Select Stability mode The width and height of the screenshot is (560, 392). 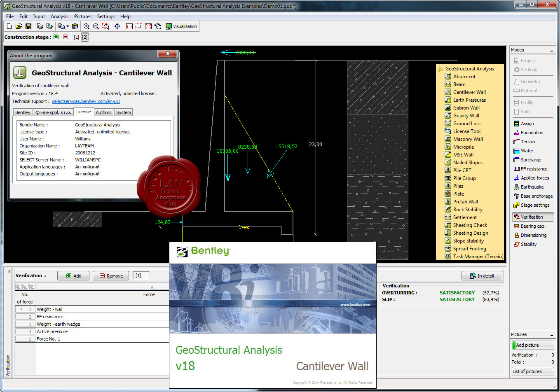tap(528, 244)
